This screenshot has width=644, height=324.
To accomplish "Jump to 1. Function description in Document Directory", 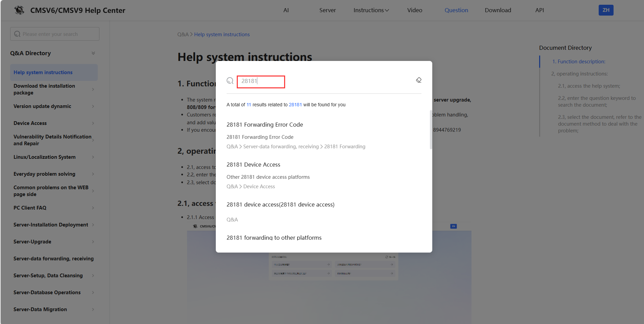I will coord(579,61).
